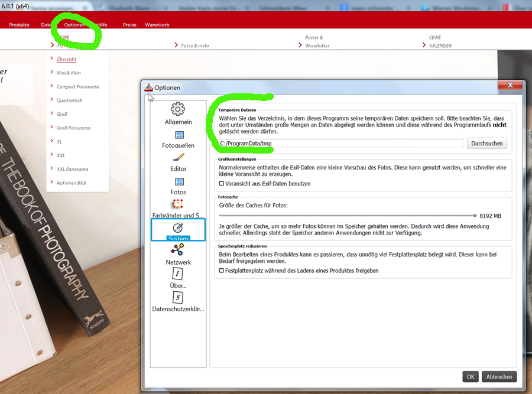The image size is (532, 394).
Task: Confirm the dialog with OK
Action: 471,377
